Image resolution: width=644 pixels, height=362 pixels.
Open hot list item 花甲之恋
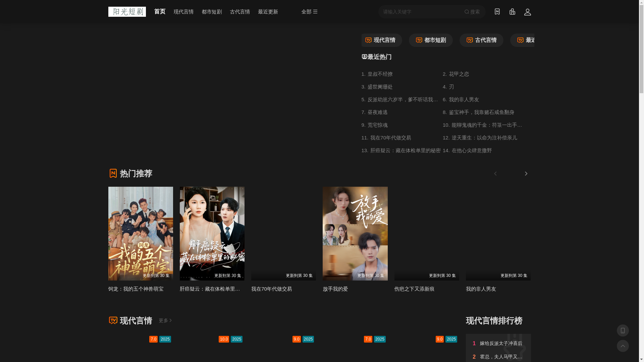coord(456,74)
